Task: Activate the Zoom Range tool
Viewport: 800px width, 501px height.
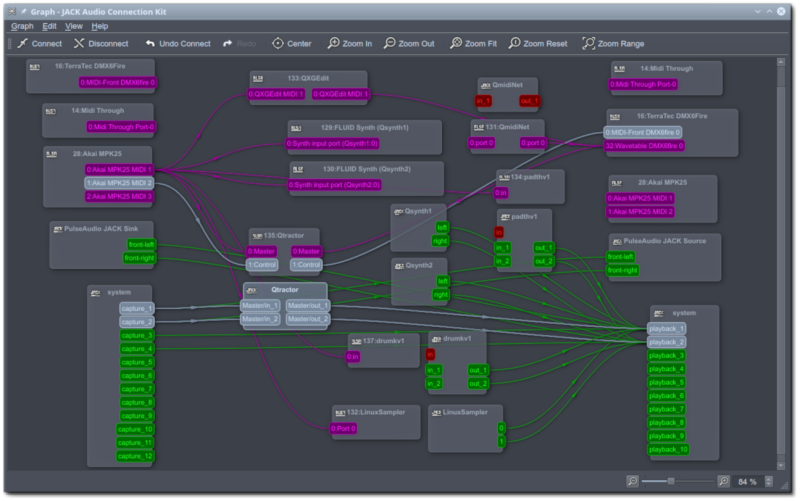Action: [612, 44]
